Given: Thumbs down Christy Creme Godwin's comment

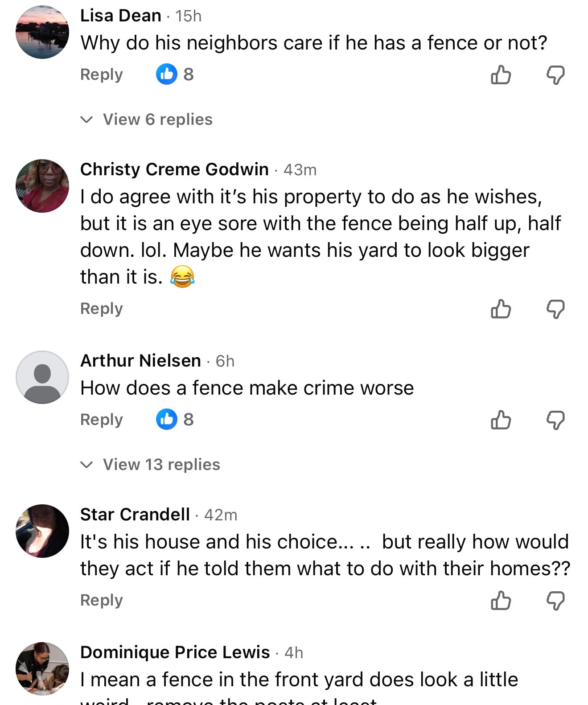Looking at the screenshot, I should 555,309.
